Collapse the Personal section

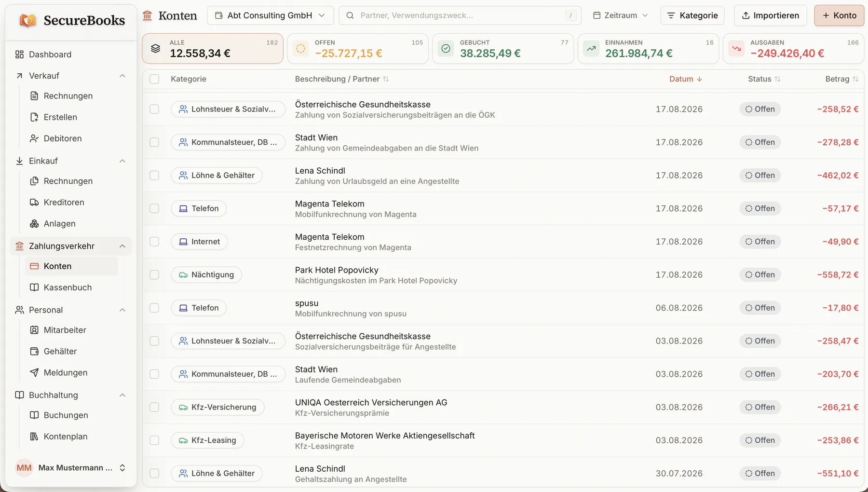(x=122, y=310)
